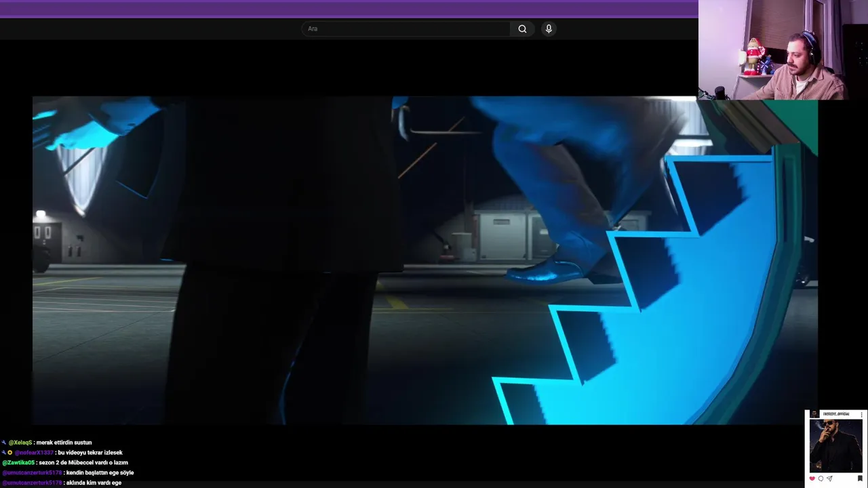This screenshot has width=868, height=488.
Task: Focus the "Ara" search input field
Action: (406, 28)
